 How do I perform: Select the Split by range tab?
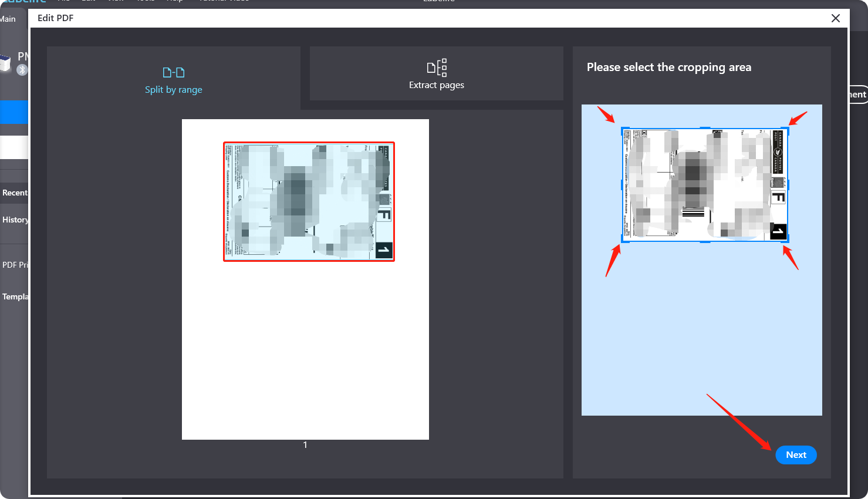174,78
